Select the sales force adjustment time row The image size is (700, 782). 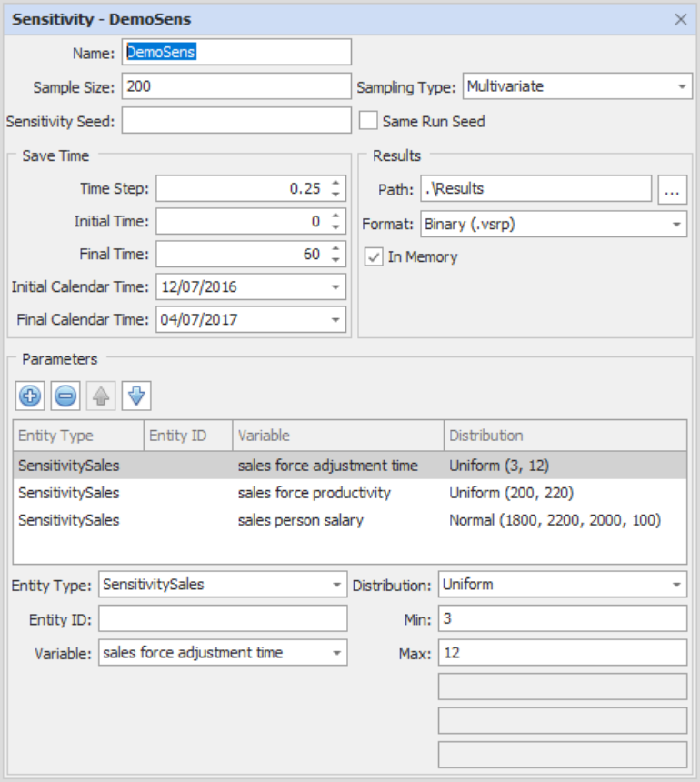[x=350, y=466]
